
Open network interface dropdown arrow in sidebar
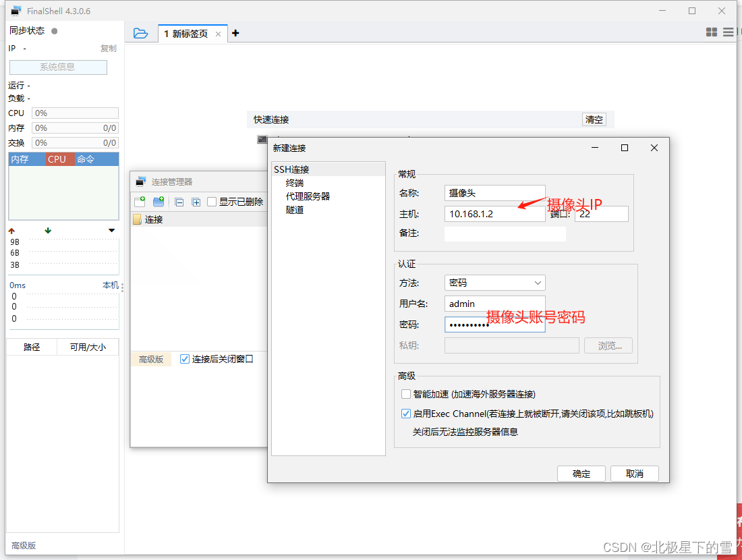112,231
